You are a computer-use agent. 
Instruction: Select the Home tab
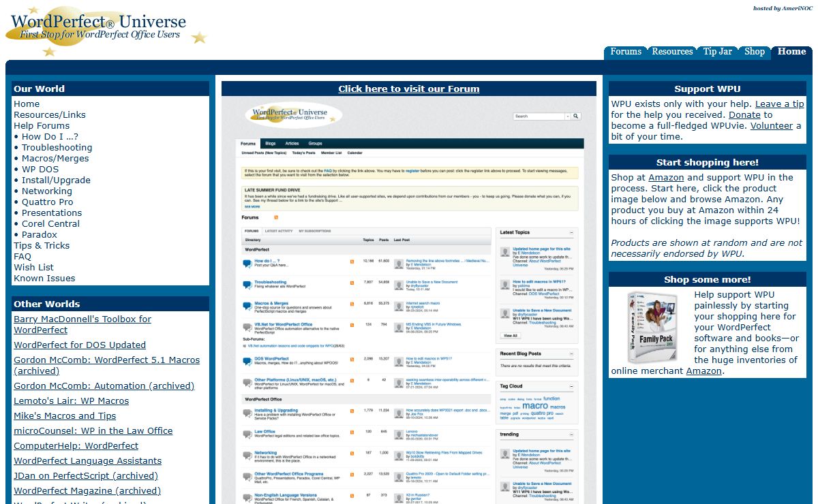tap(791, 52)
